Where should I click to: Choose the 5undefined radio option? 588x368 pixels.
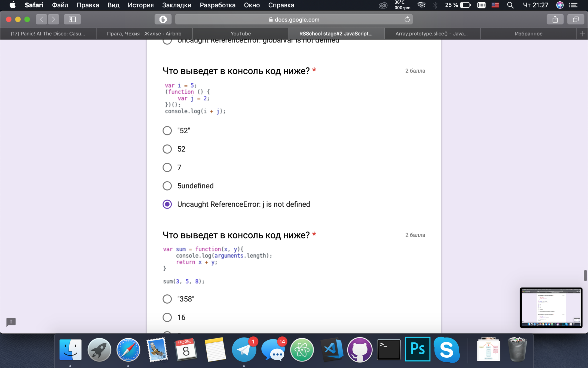point(167,186)
